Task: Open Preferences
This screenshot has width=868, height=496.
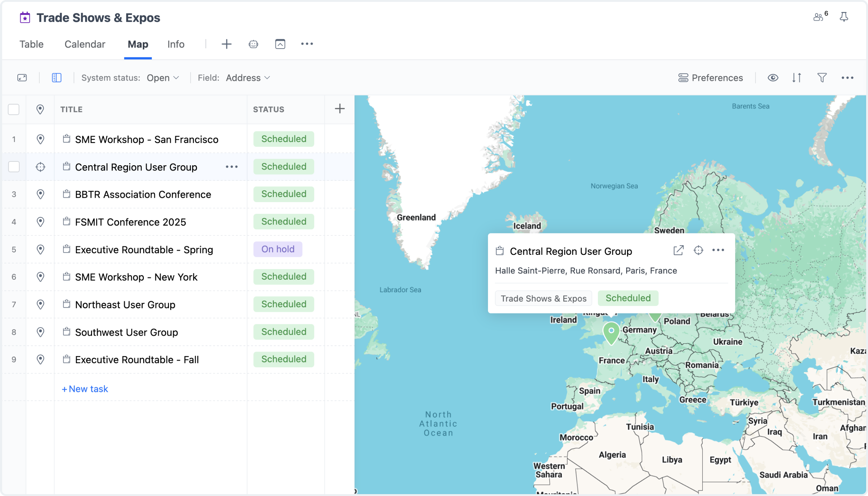Action: (x=710, y=78)
